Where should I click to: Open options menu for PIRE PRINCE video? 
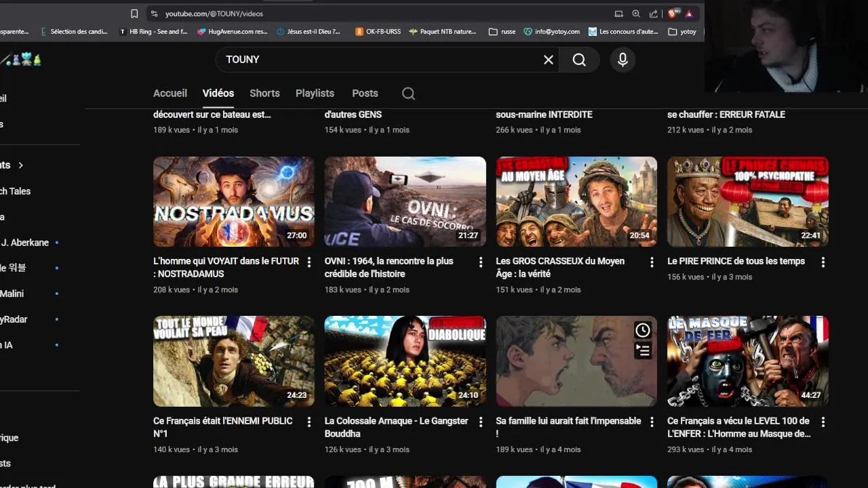point(823,262)
